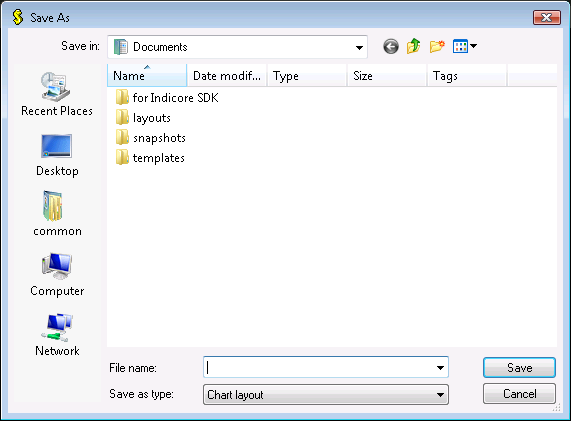Open Recent Places in sidebar
Screen dimensions: 571x421
point(57,94)
